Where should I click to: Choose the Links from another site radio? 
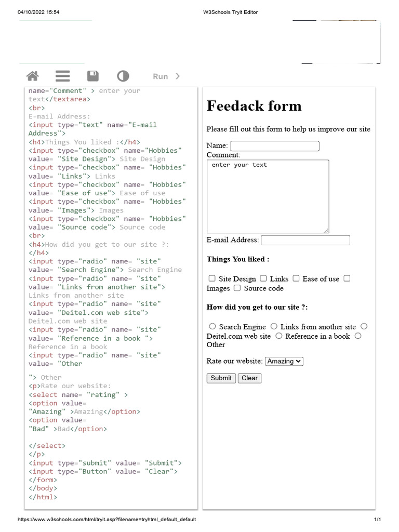(x=274, y=326)
